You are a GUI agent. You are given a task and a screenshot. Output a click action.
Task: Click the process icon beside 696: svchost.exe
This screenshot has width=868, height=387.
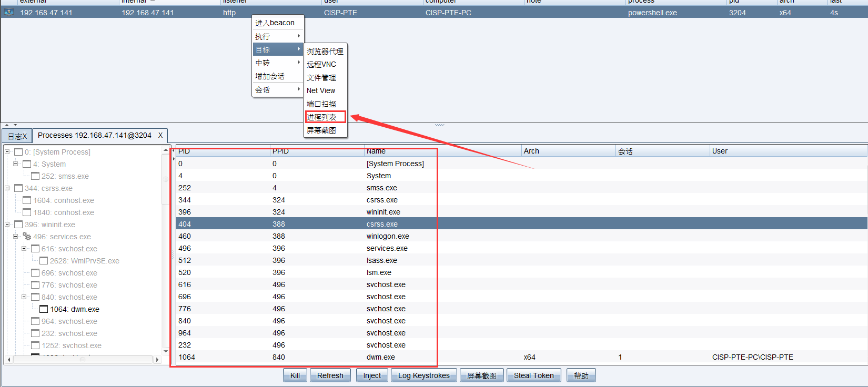click(35, 273)
